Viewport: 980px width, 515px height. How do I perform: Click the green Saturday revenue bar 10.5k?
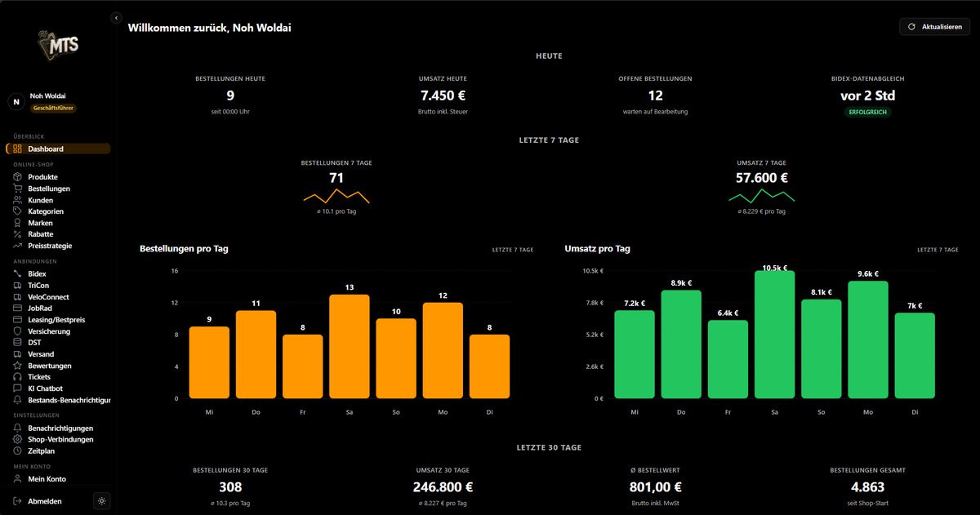point(774,335)
